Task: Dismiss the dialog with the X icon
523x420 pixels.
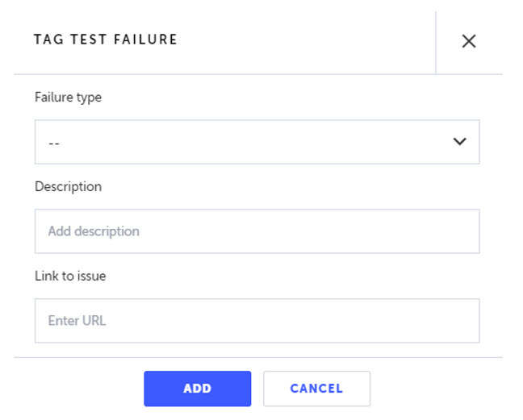Action: (468, 41)
